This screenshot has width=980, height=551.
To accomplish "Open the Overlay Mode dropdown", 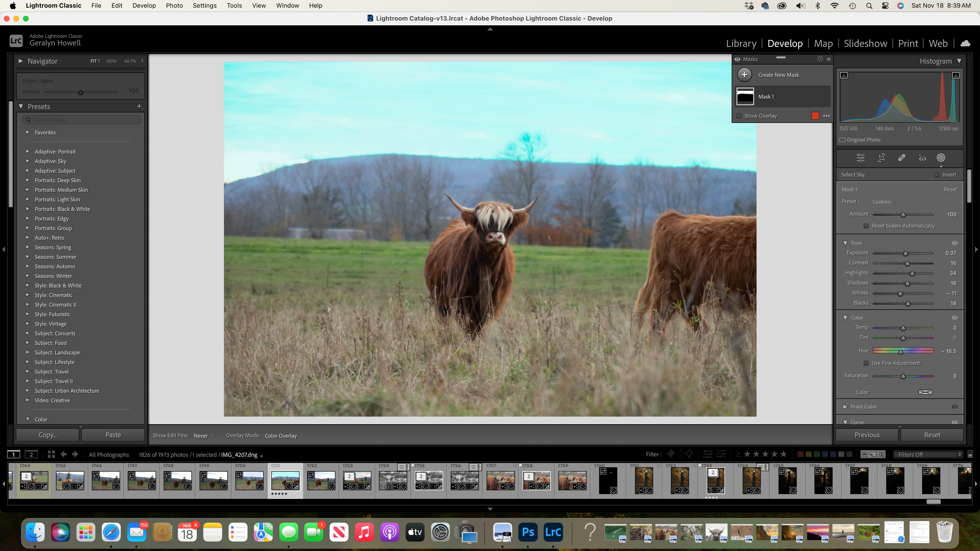I will point(284,436).
